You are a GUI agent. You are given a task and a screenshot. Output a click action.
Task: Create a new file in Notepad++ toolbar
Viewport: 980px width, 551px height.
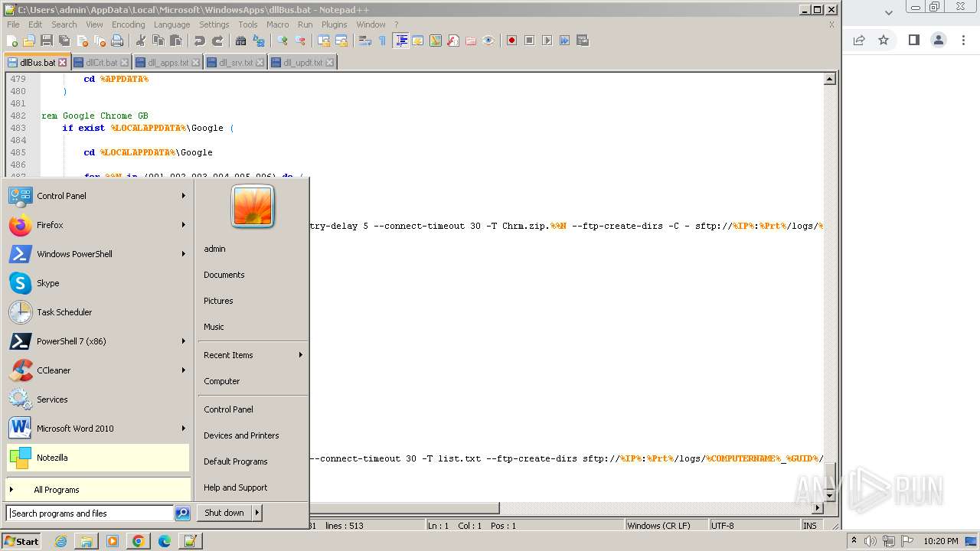point(12,41)
